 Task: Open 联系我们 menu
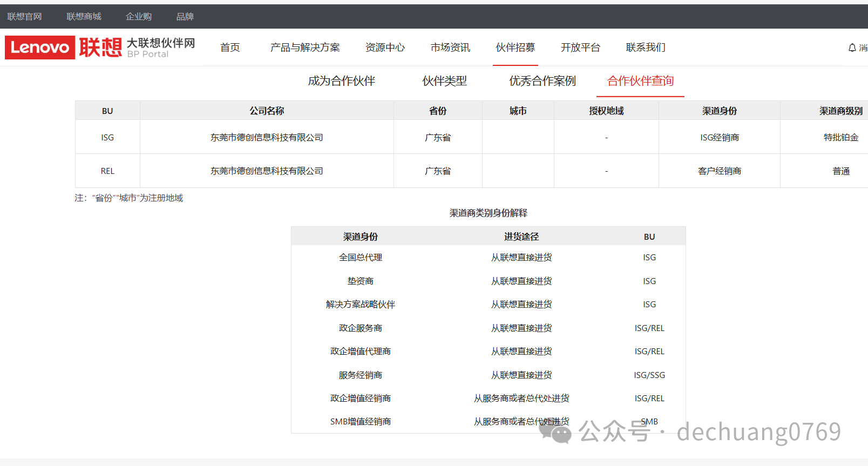pyautogui.click(x=646, y=48)
